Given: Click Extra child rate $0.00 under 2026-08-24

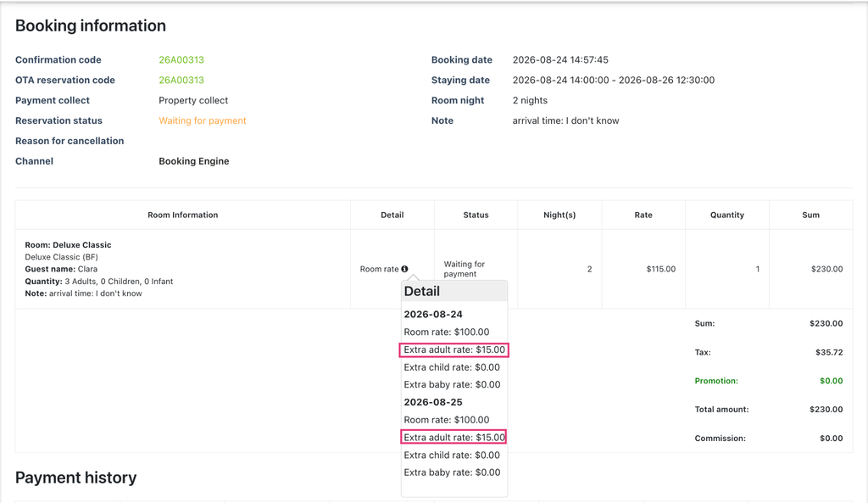Looking at the screenshot, I should click(x=452, y=367).
